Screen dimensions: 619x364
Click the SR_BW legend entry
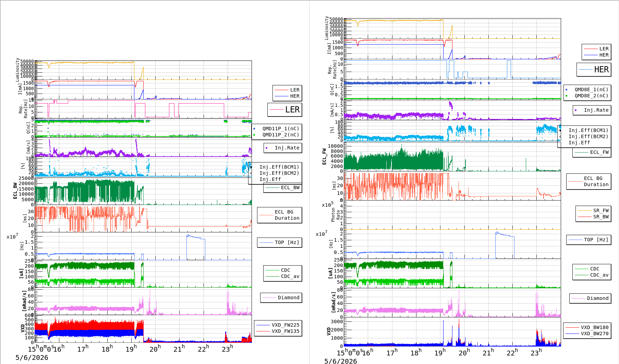pos(593,217)
